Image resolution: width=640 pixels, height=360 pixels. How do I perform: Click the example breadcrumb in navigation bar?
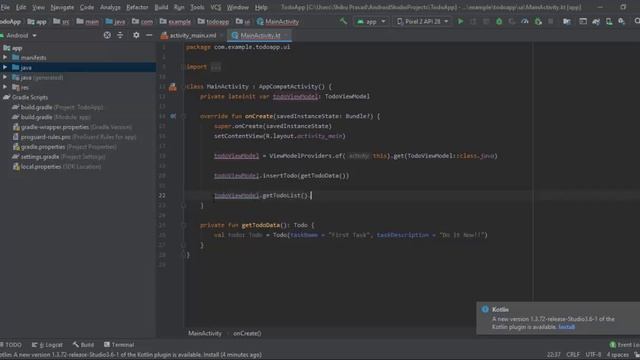click(x=175, y=22)
